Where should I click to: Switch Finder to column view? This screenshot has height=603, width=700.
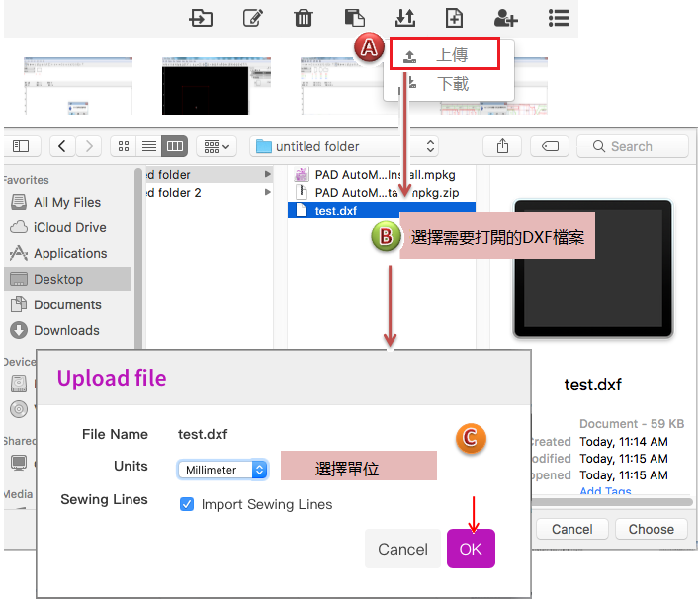click(175, 146)
